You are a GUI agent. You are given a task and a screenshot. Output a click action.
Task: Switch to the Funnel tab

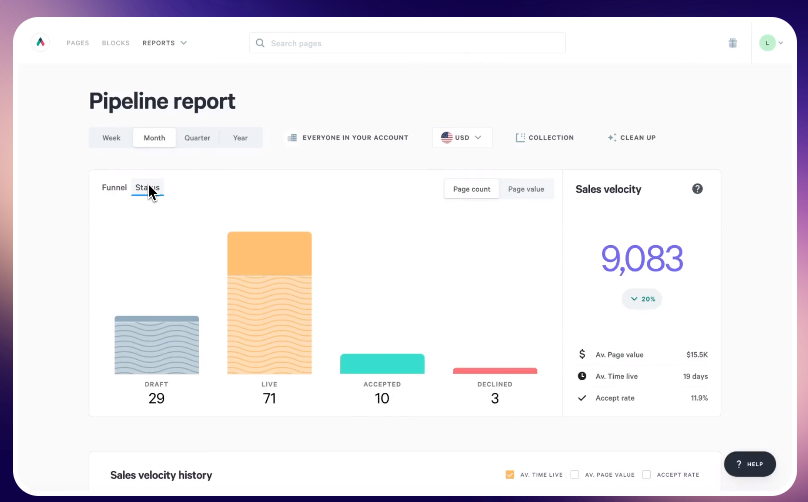[114, 187]
